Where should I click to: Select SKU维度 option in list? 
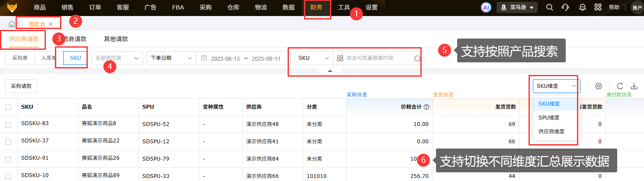[555, 103]
